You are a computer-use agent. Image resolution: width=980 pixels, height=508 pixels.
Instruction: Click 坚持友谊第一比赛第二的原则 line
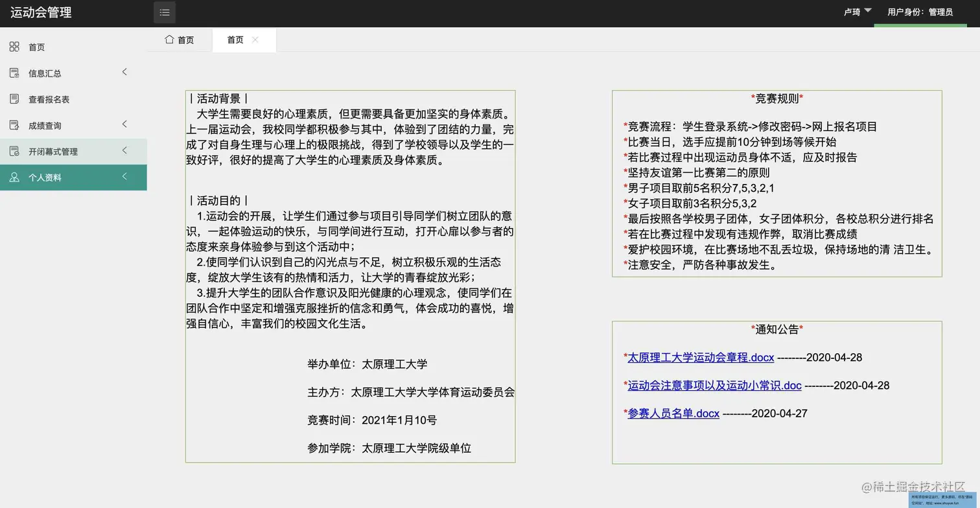pos(697,172)
